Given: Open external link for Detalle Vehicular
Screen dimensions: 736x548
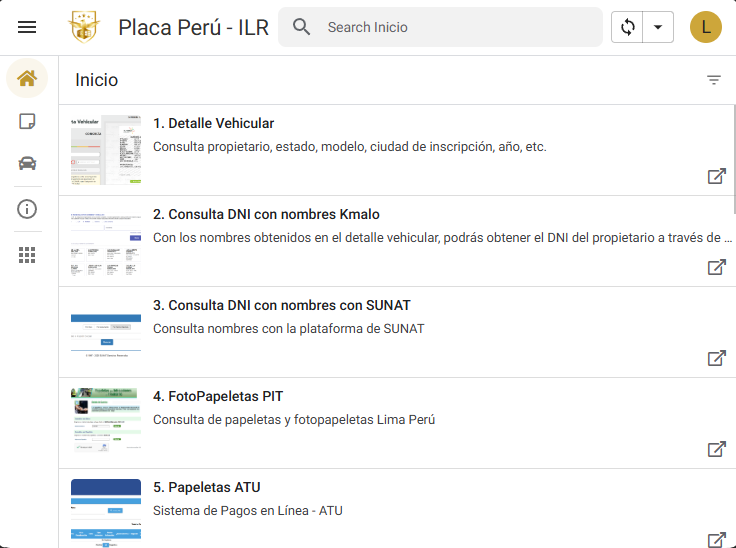Looking at the screenshot, I should [x=716, y=176].
